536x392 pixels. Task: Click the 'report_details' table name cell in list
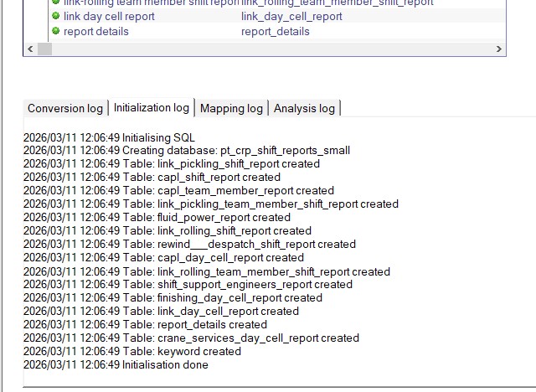coord(276,31)
